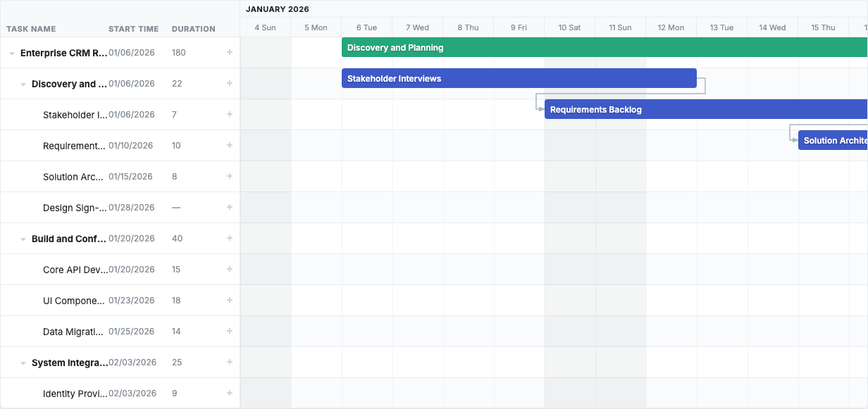This screenshot has height=409, width=868.
Task: Select the Stakeholder Interviews task bar
Action: (519, 78)
